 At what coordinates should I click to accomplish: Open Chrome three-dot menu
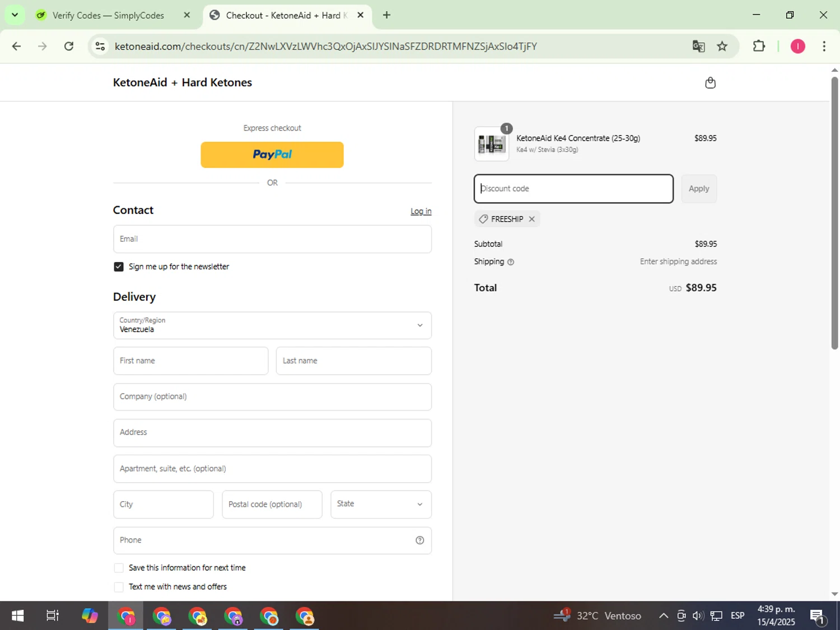[824, 46]
